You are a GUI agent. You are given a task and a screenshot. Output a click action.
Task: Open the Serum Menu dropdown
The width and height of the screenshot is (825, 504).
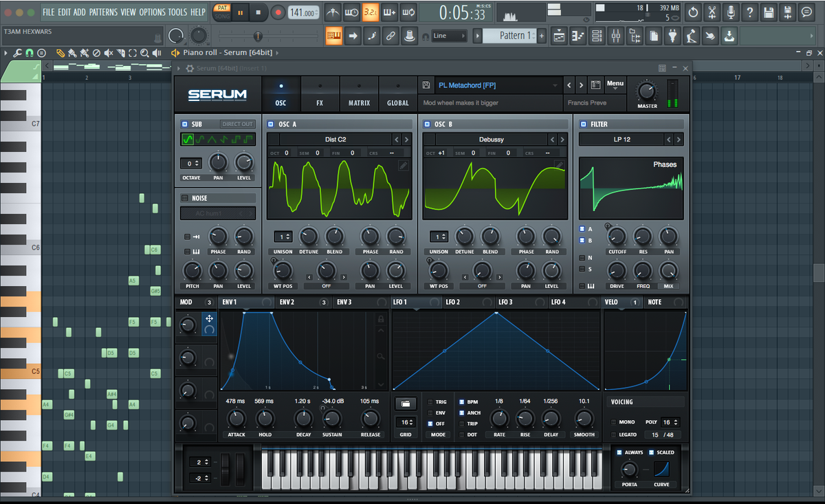[x=615, y=85]
